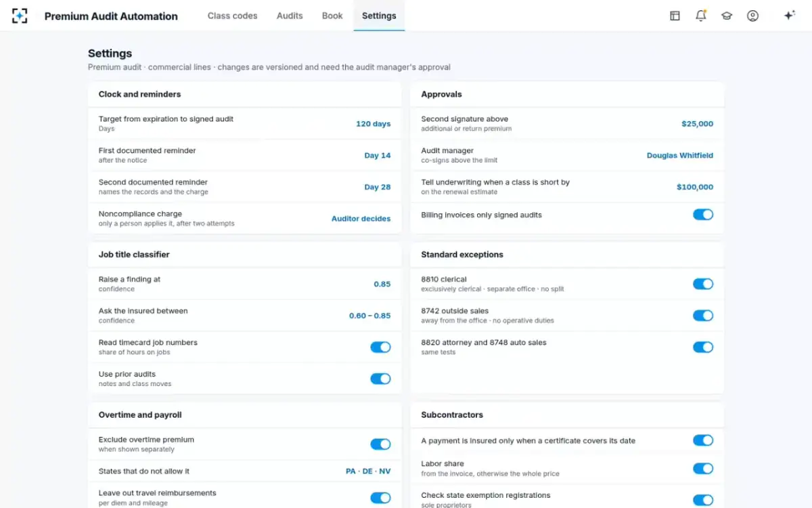Click the Premium Audit Automation title

point(111,16)
